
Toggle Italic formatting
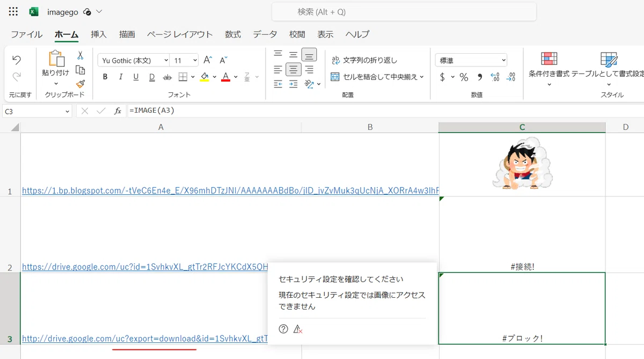pos(121,77)
